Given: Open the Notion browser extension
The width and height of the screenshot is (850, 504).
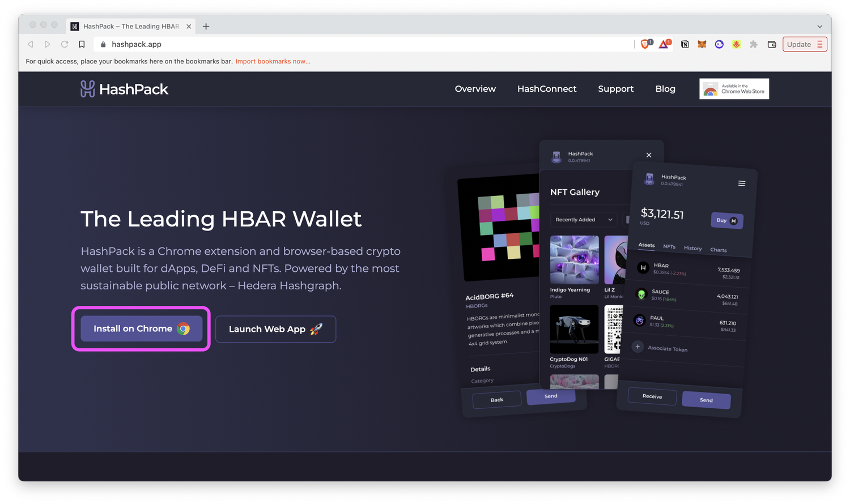Looking at the screenshot, I should pyautogui.click(x=685, y=44).
